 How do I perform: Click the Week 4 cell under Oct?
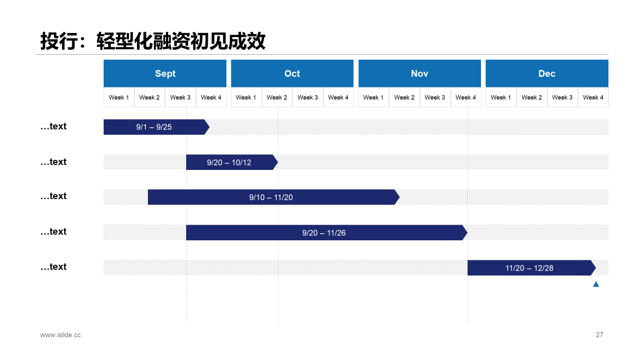click(338, 98)
